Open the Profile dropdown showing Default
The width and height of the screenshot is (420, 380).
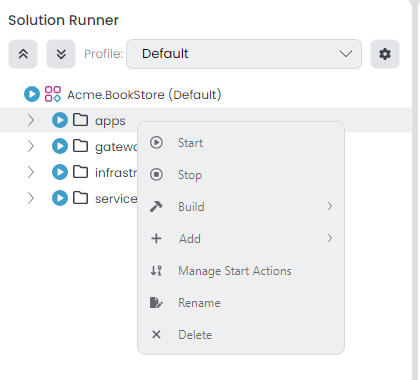(244, 54)
